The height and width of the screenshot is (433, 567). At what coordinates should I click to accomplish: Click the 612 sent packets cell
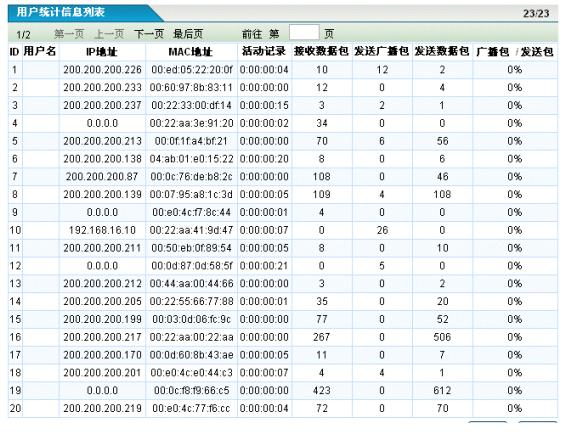click(442, 391)
